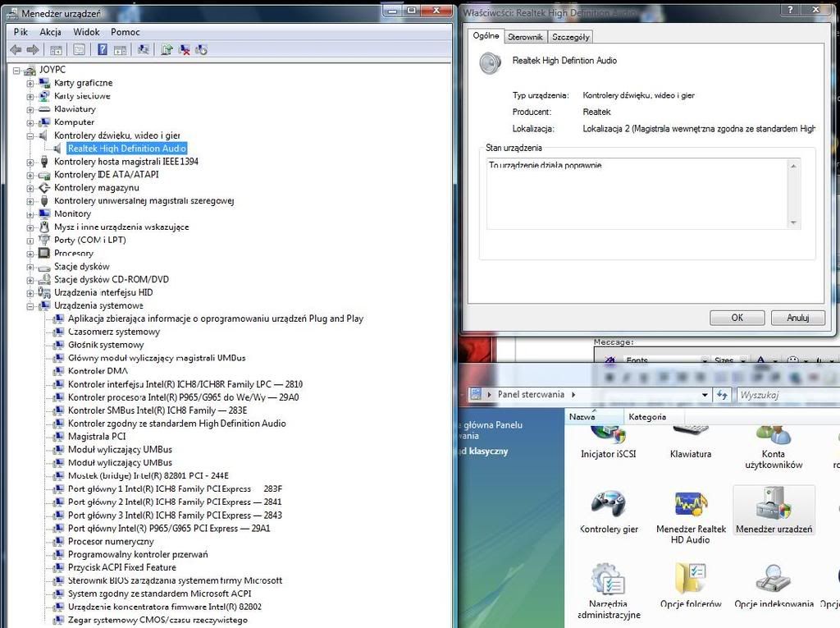Expand Karty graficzne node
The width and height of the screenshot is (840, 628).
pyautogui.click(x=30, y=83)
